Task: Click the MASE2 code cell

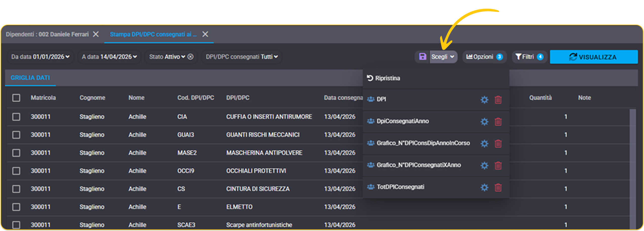Action: click(187, 153)
